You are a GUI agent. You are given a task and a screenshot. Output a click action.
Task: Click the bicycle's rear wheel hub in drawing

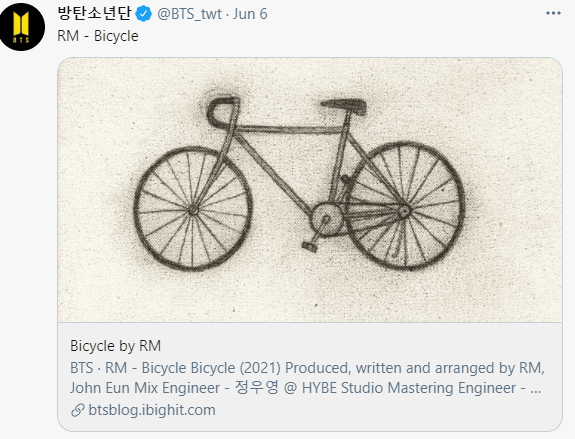404,212
